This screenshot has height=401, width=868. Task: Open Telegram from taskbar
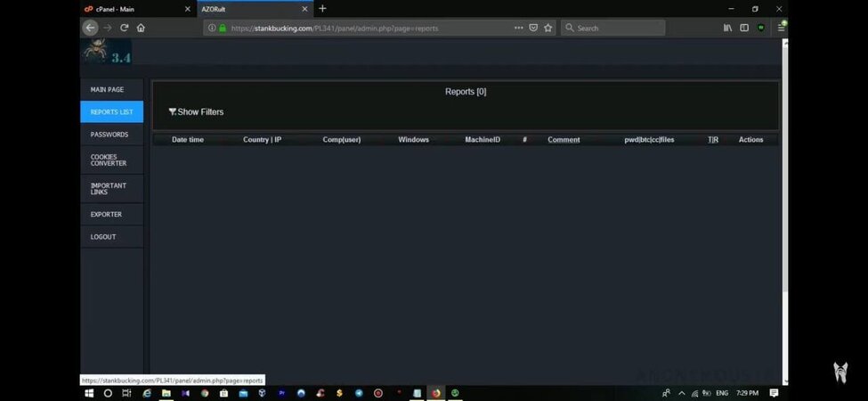pos(359,393)
